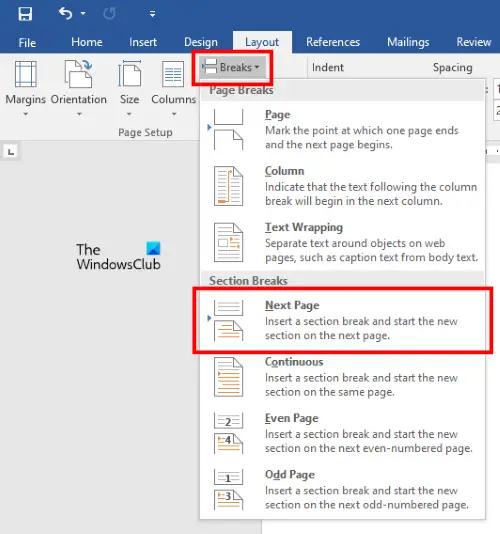Switch to the Insert ribbon tab
This screenshot has height=534, width=500.
pos(143,42)
